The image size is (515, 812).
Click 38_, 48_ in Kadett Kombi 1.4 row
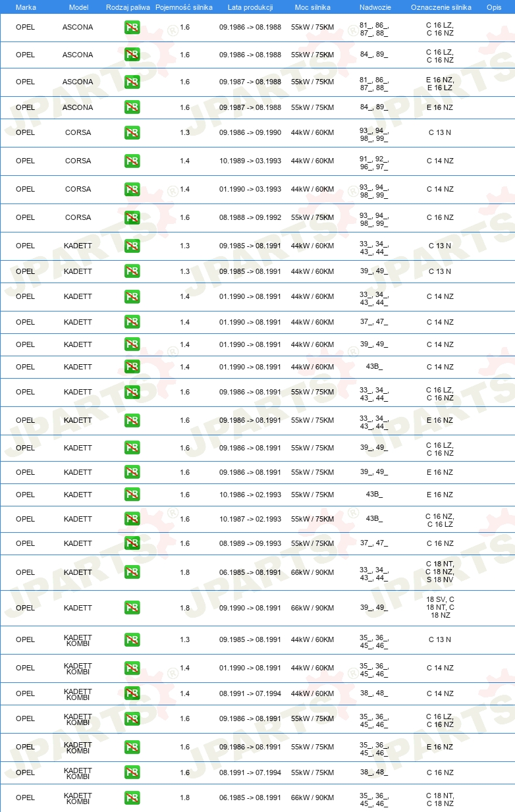[x=374, y=693]
